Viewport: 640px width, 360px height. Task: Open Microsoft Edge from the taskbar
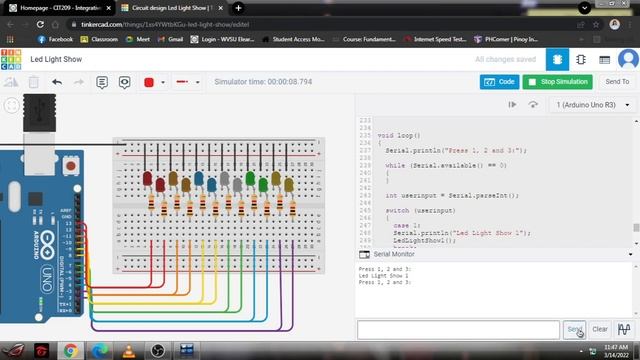tap(100, 351)
